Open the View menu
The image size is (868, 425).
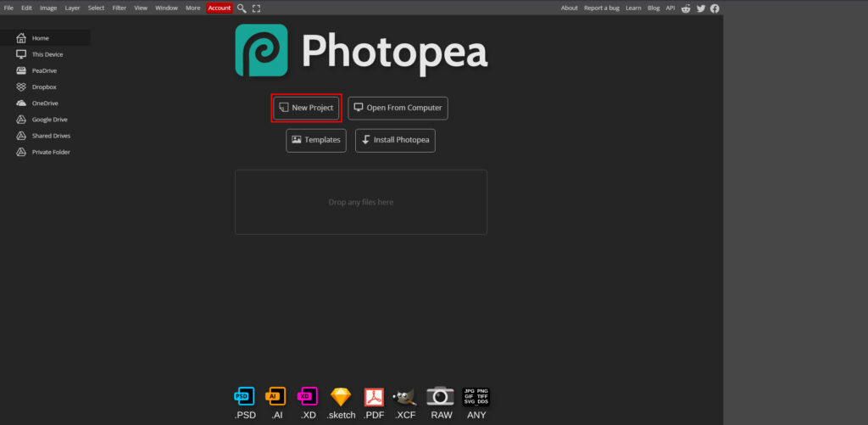[x=141, y=8]
